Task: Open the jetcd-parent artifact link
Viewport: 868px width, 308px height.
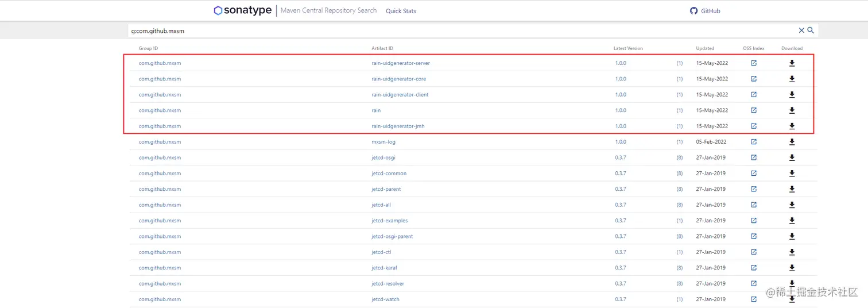Action: point(386,189)
